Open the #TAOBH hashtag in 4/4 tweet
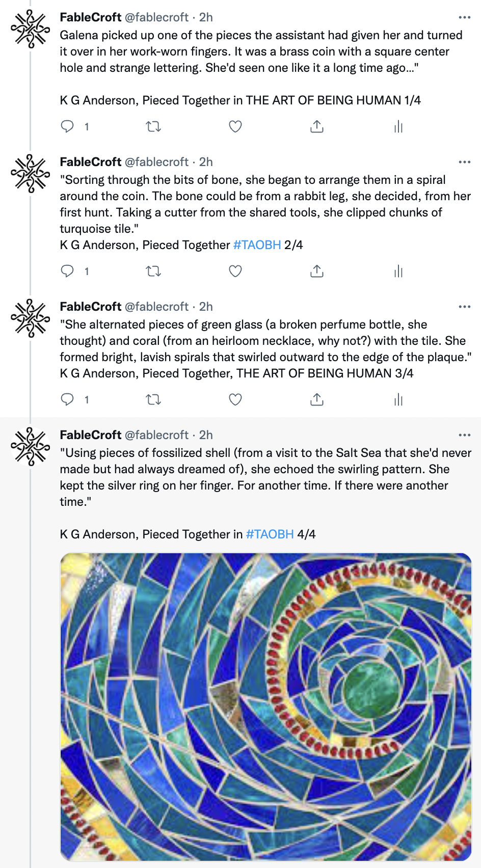 (x=270, y=534)
